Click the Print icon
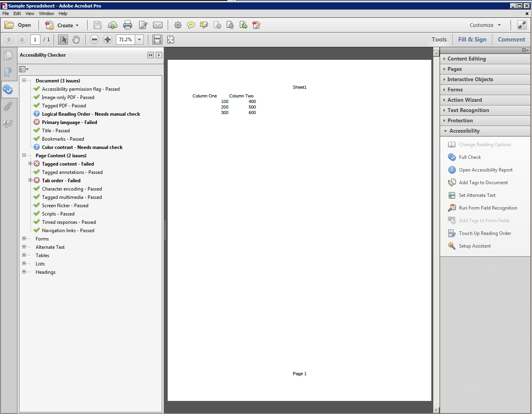Image resolution: width=532 pixels, height=414 pixels. click(x=128, y=25)
